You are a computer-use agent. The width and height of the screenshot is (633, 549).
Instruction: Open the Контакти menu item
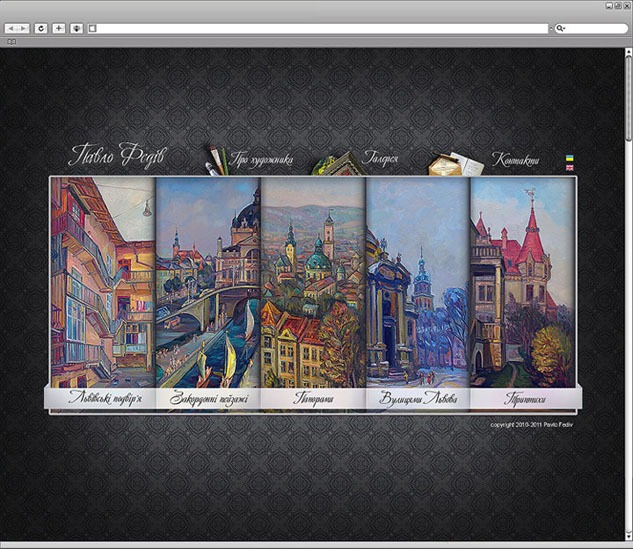(x=516, y=159)
